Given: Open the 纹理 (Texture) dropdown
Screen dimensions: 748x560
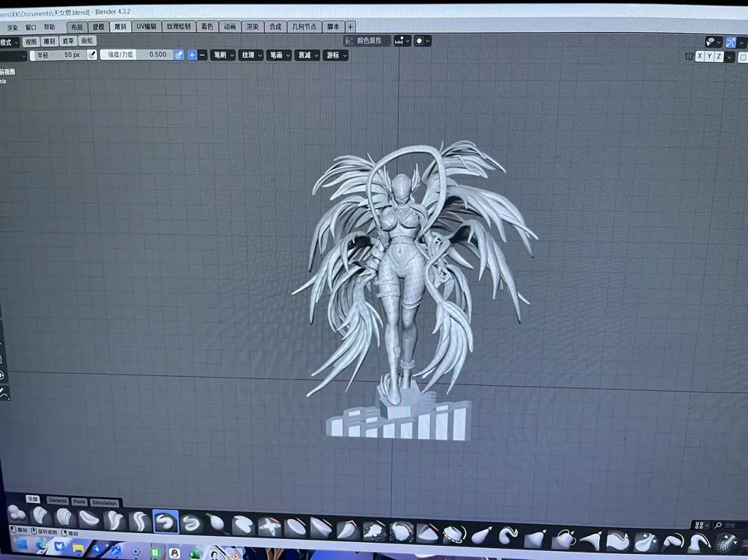Looking at the screenshot, I should point(251,55).
